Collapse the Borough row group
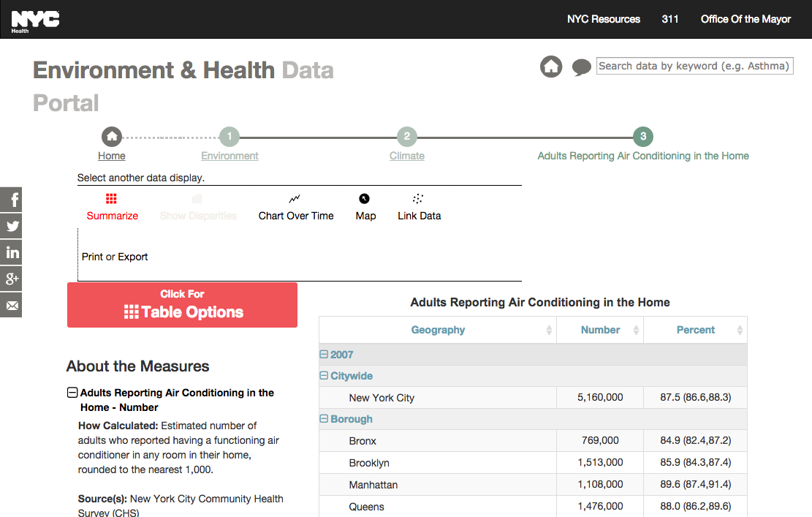This screenshot has width=812, height=517. 324,419
